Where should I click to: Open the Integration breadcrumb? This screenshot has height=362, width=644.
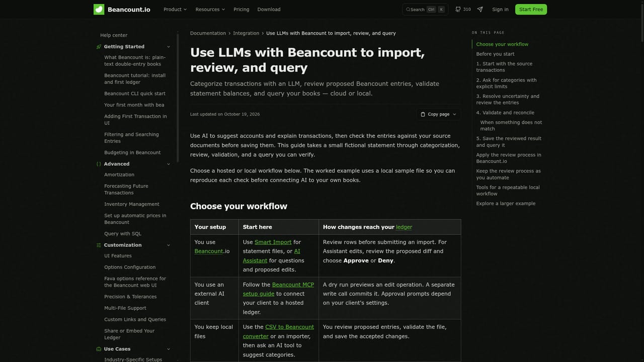(246, 33)
